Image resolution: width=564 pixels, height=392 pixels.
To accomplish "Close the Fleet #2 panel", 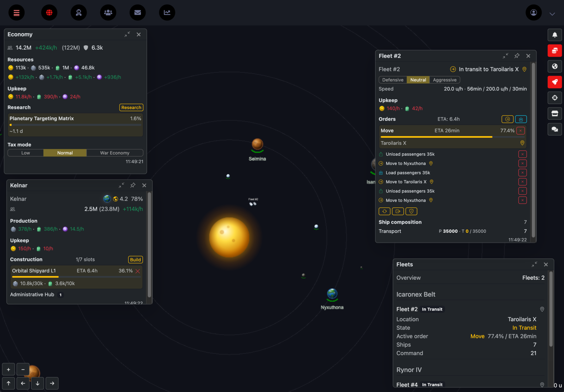I will [x=528, y=56].
